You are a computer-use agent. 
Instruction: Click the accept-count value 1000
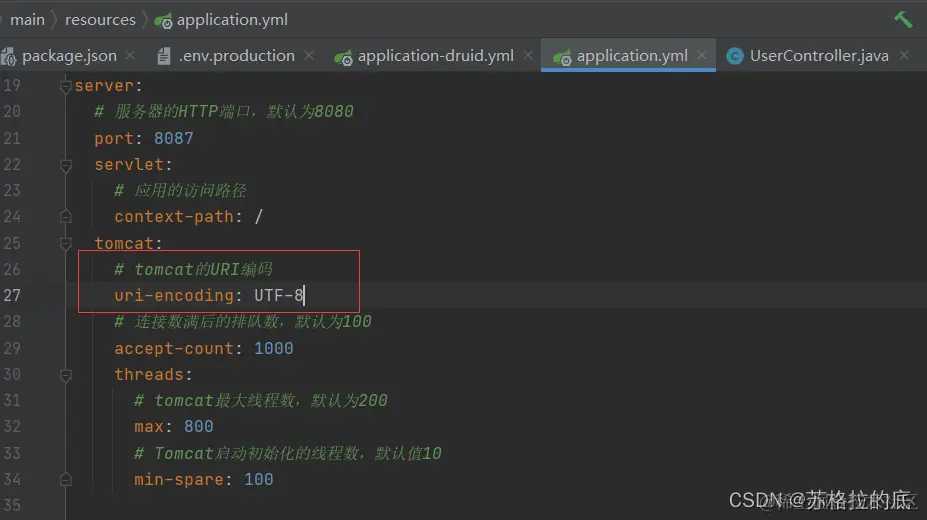(274, 349)
